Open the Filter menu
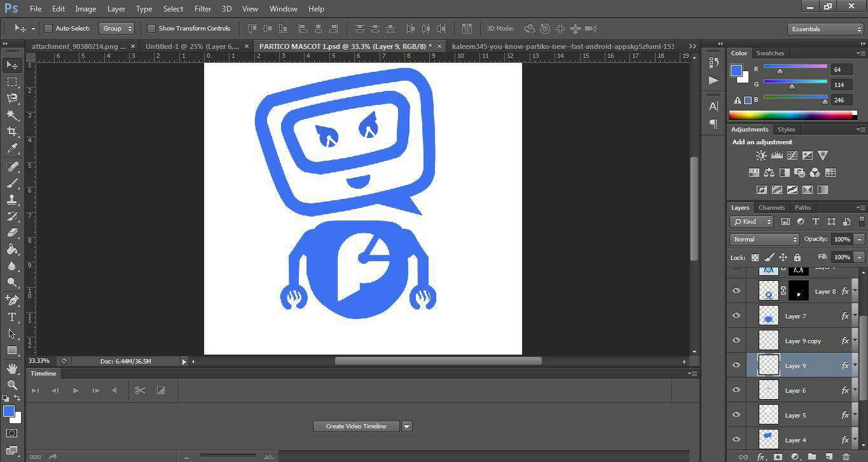The height and width of the screenshot is (462, 868). tap(203, 9)
